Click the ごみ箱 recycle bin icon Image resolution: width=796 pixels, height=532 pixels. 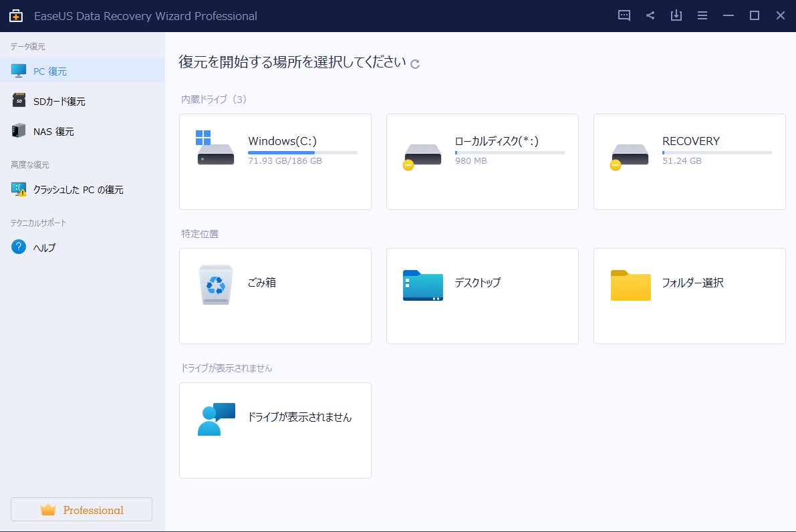(x=216, y=285)
